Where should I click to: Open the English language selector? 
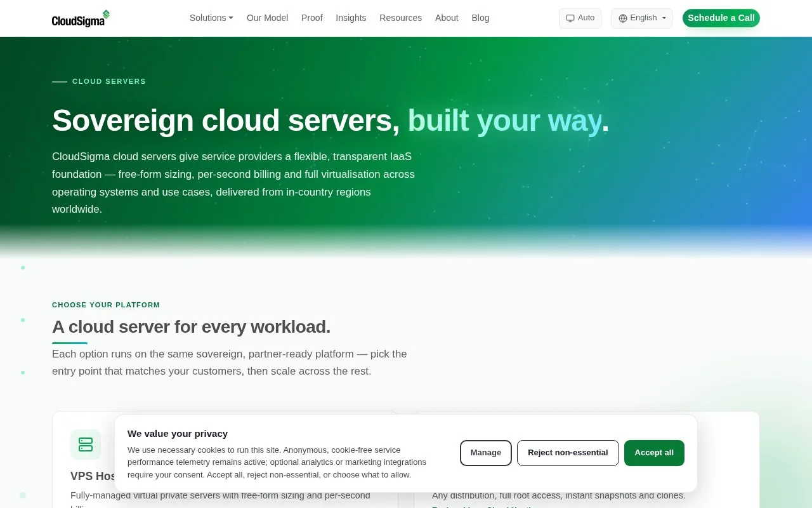coord(642,18)
